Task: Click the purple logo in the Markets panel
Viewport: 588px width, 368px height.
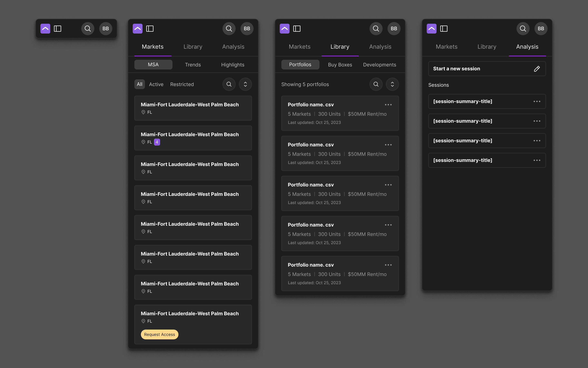Action: click(138, 28)
